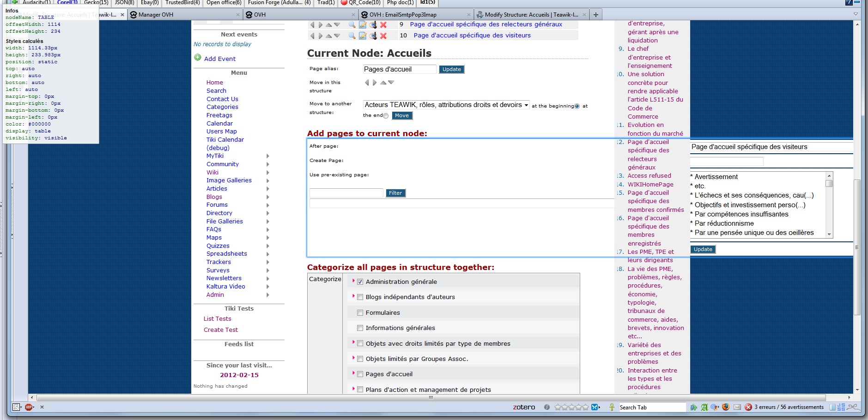This screenshot has height=420, width=868.
Task: Click the filter text field beside Filter
Action: tap(346, 193)
